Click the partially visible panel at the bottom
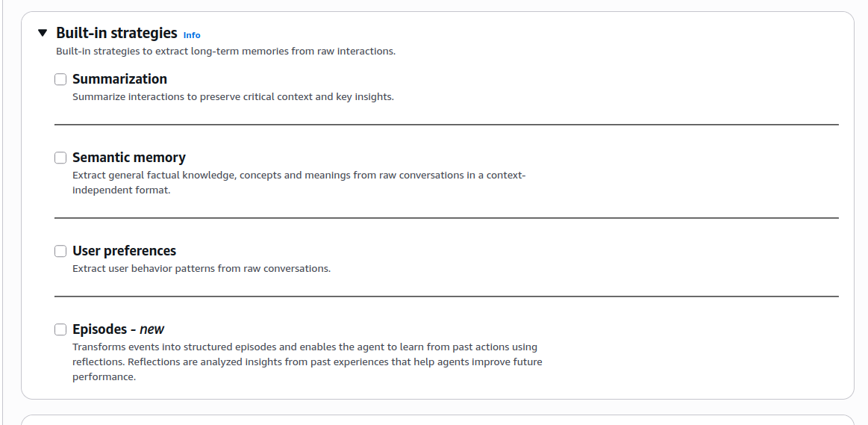This screenshot has width=868, height=425. click(x=437, y=420)
